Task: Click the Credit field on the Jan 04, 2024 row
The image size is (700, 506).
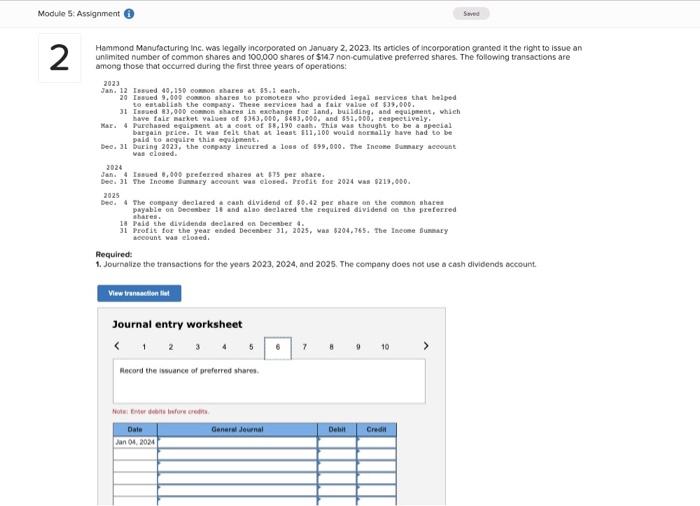Action: coord(376,442)
